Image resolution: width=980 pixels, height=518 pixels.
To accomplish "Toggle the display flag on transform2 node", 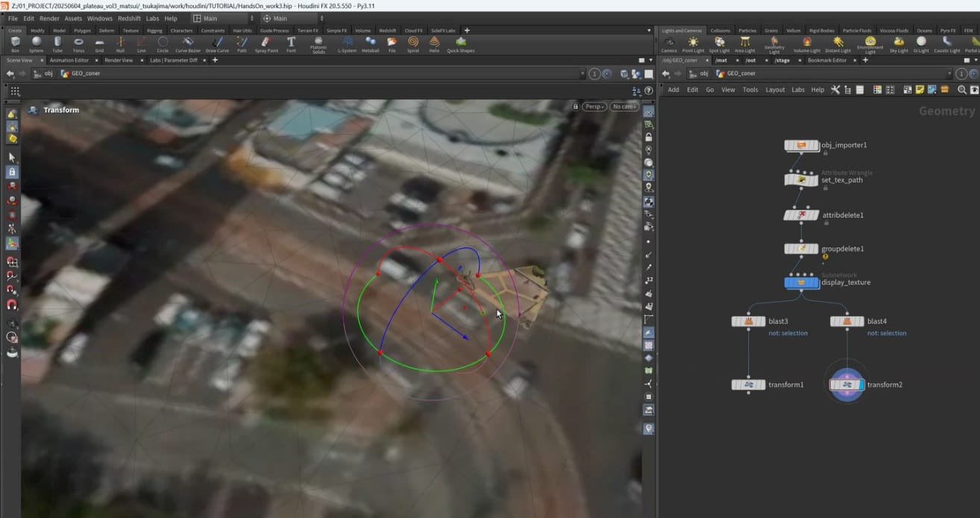I will click(861, 385).
